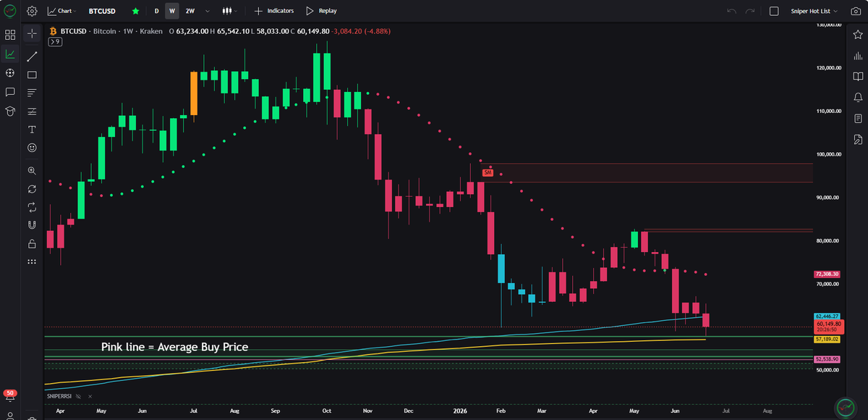The width and height of the screenshot is (868, 420).
Task: Click the green gauge logo icon
Action: pos(10,11)
